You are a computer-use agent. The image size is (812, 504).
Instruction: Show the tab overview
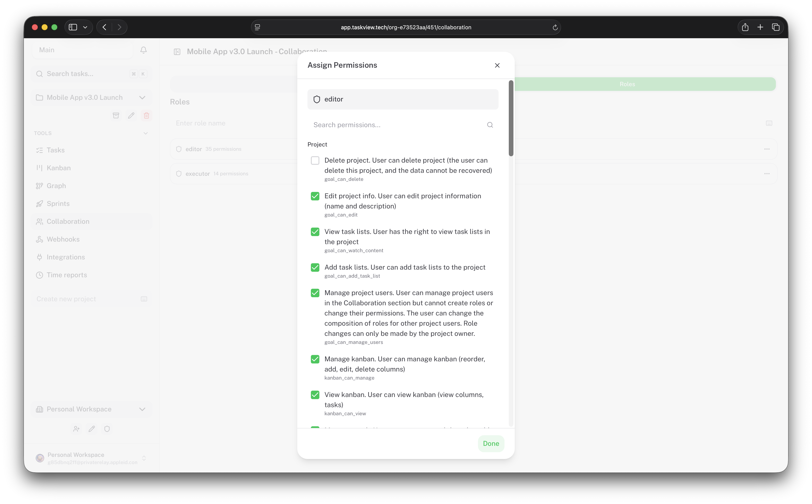[x=776, y=27]
